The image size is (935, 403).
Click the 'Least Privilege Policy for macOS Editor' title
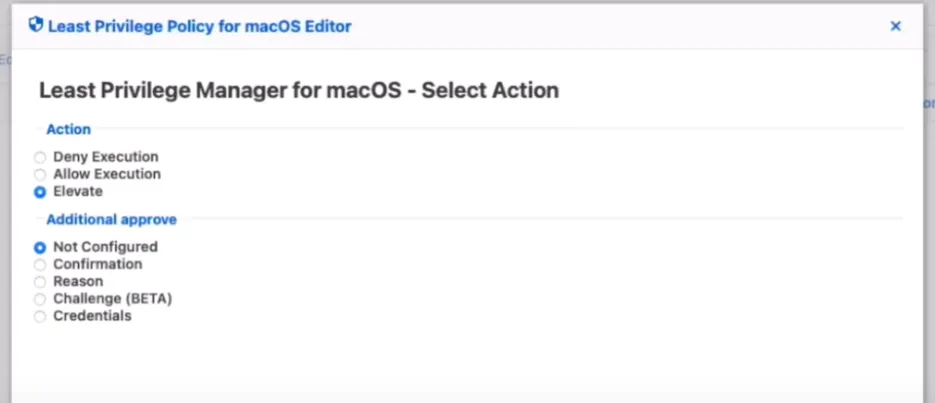(x=200, y=26)
